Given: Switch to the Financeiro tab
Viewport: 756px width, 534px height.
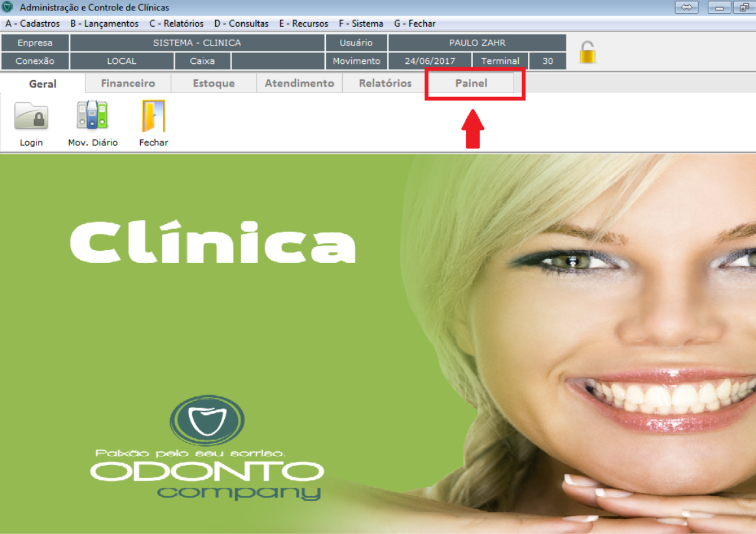Looking at the screenshot, I should pyautogui.click(x=128, y=83).
